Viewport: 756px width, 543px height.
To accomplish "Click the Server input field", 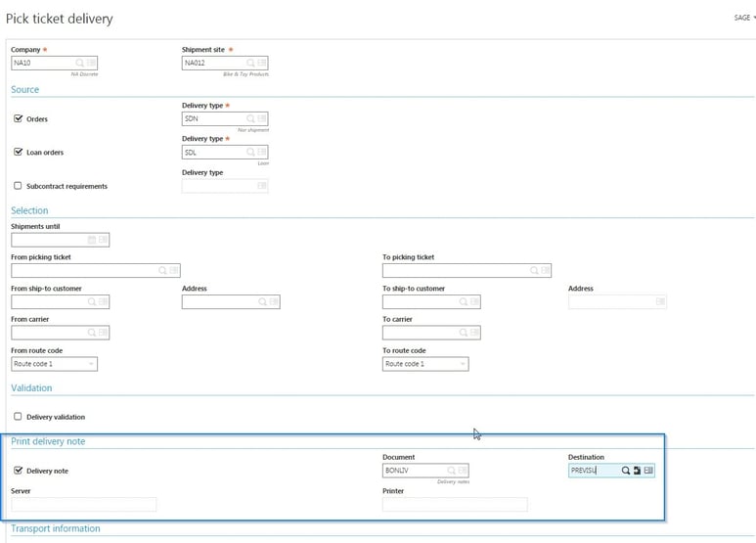I will pos(83,505).
